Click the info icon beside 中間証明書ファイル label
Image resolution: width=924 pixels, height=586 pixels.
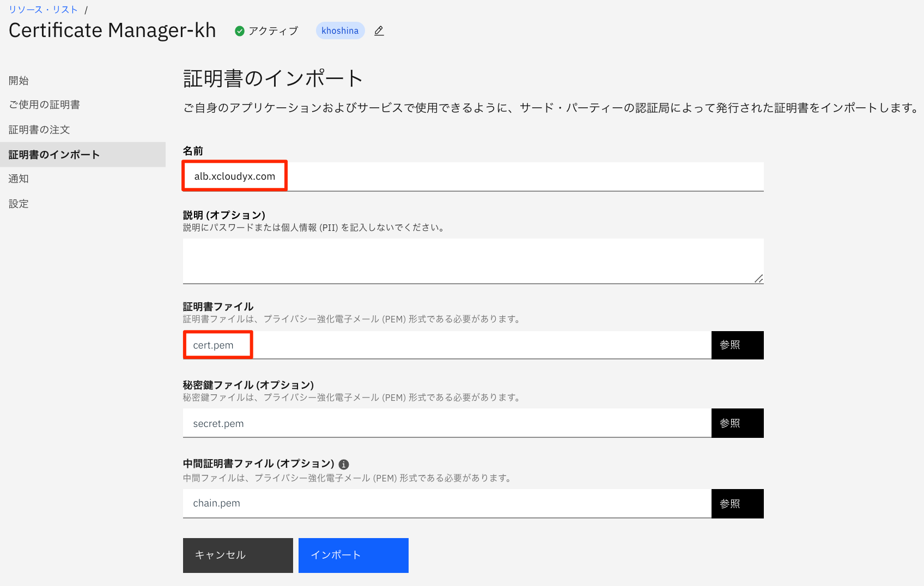point(343,464)
